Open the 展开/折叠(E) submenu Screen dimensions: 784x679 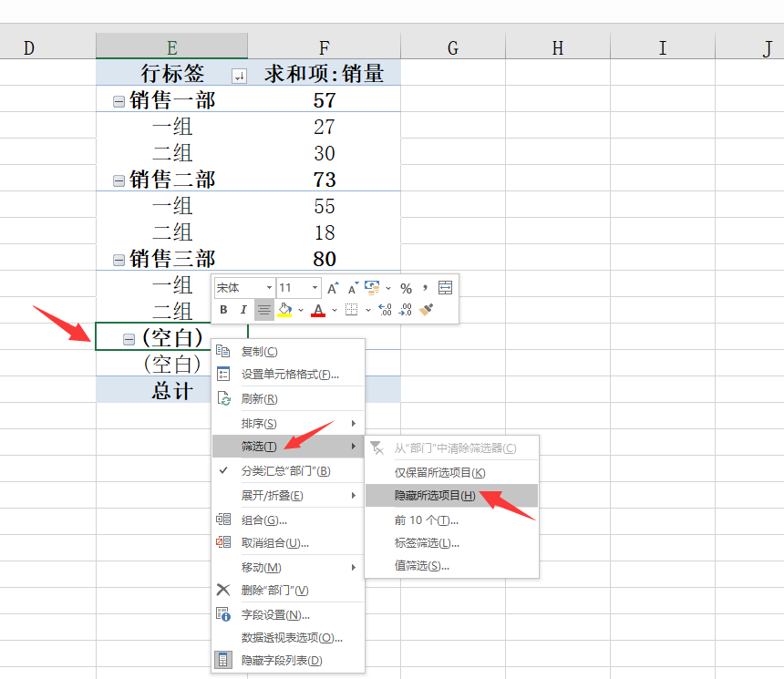(x=288, y=496)
